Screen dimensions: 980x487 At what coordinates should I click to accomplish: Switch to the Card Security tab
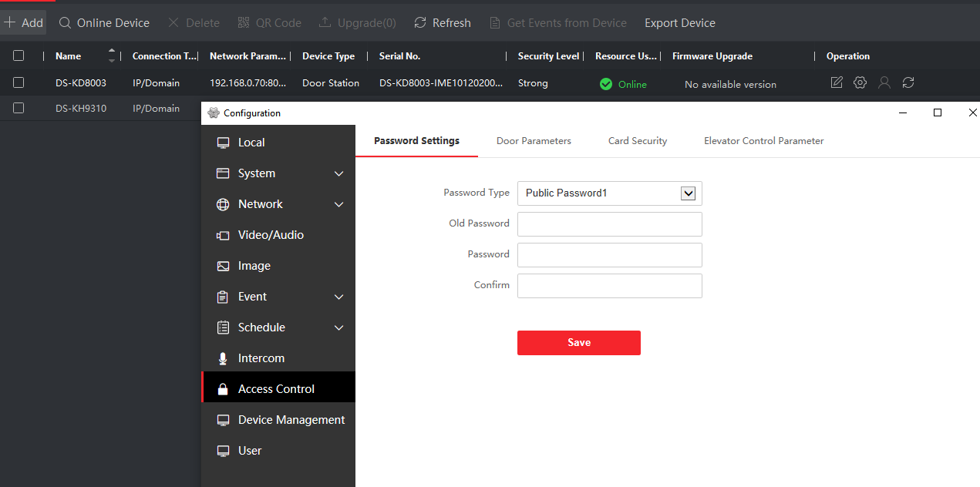(638, 141)
